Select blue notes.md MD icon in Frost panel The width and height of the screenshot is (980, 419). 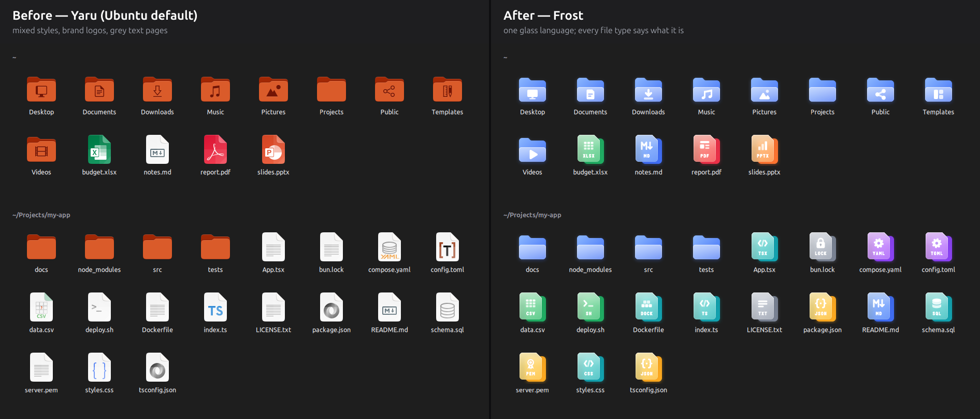[x=648, y=149]
